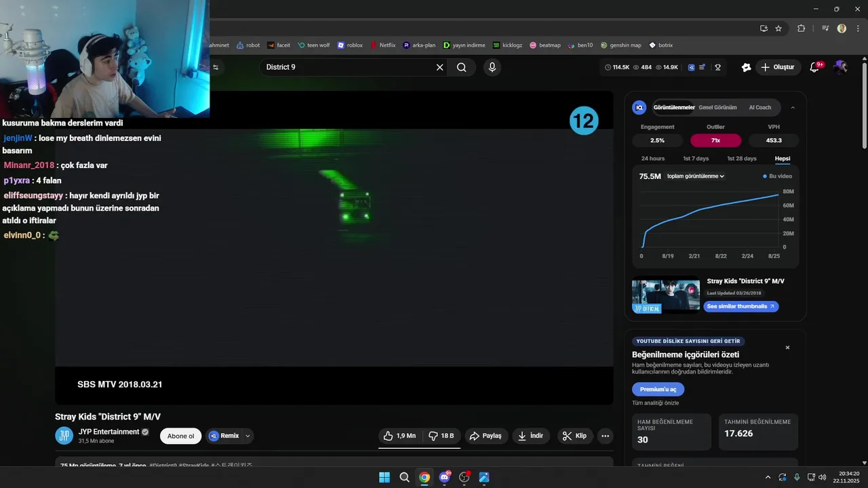Open the JYP Entertainment channel avatar

point(64,436)
